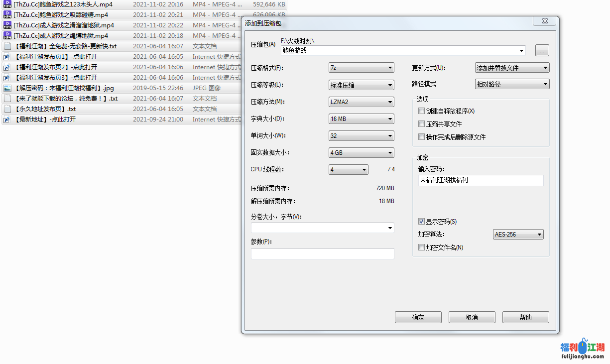Image resolution: width=610 pixels, height=364 pixels.
Task: Open the 压缩格式 dropdown showing 7z
Action: (361, 68)
